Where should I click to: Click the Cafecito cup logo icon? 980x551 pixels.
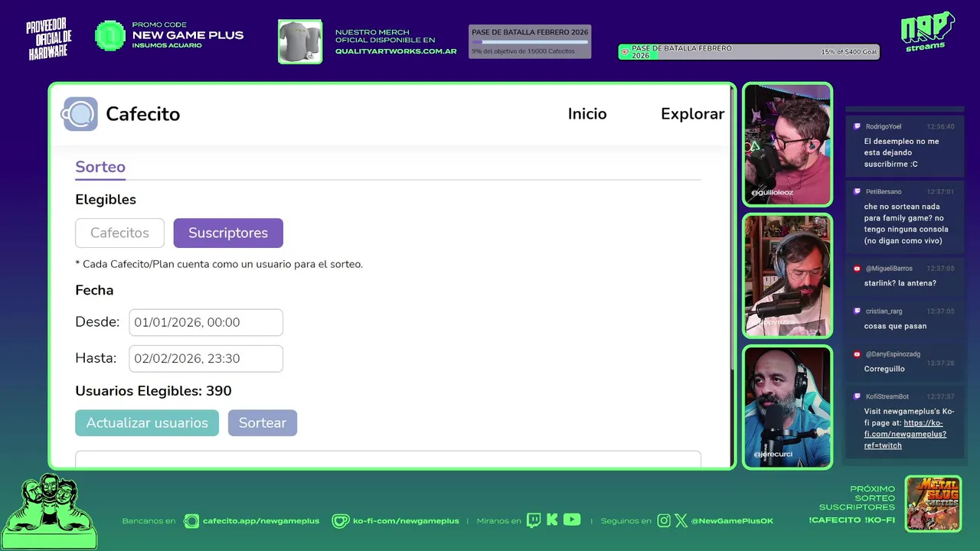(80, 114)
